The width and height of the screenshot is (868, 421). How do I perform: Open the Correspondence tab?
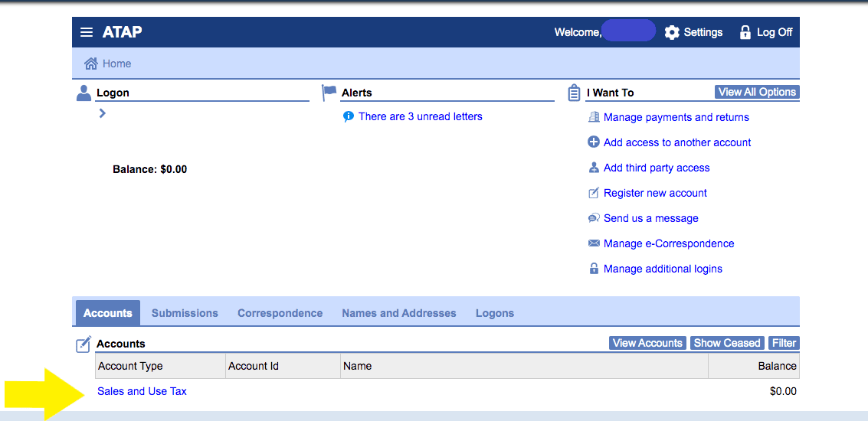pyautogui.click(x=280, y=313)
